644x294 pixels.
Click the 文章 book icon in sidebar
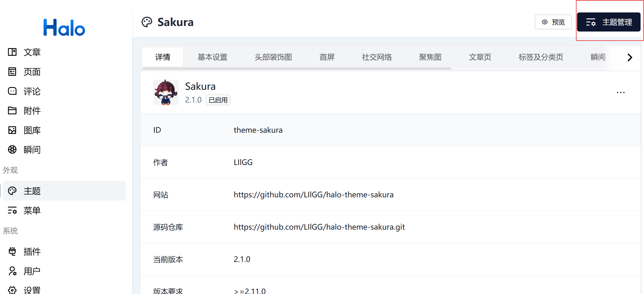[12, 52]
